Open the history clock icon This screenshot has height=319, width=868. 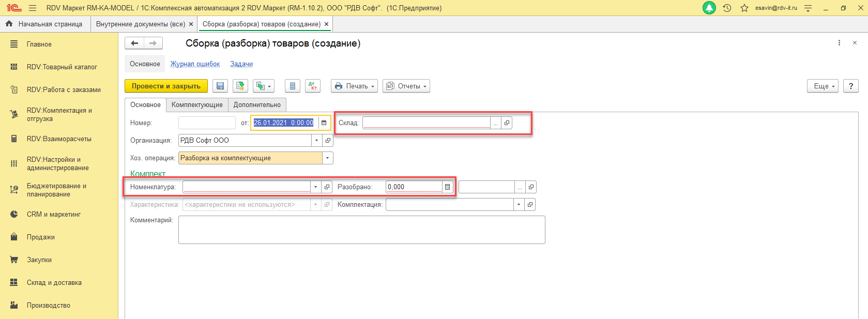coord(727,8)
